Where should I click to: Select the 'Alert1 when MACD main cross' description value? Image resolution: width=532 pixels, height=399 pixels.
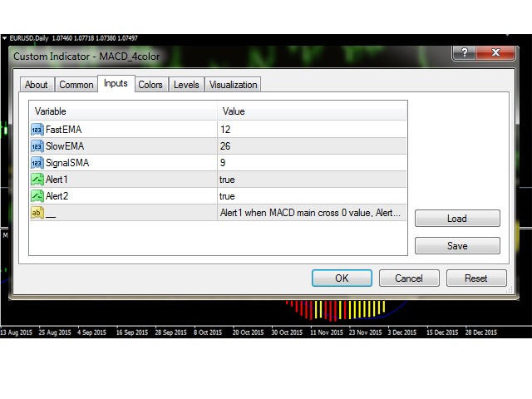tap(312, 213)
